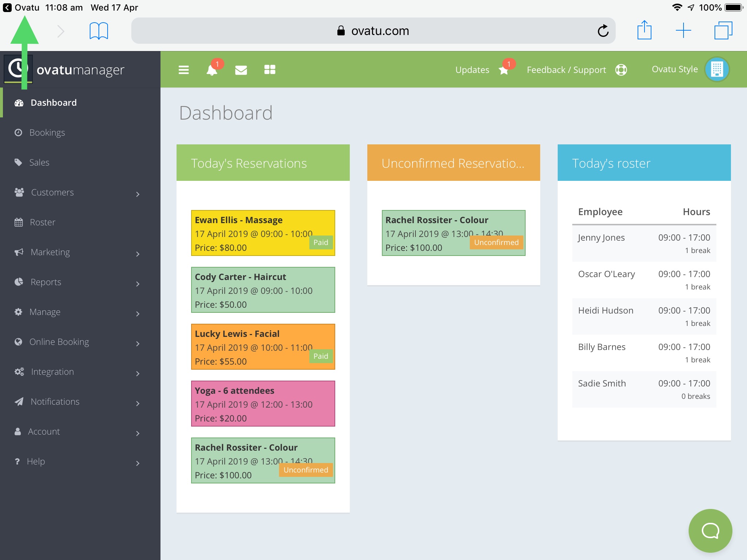747x560 pixels.
Task: Expand the Customers menu chevron
Action: [x=138, y=194]
